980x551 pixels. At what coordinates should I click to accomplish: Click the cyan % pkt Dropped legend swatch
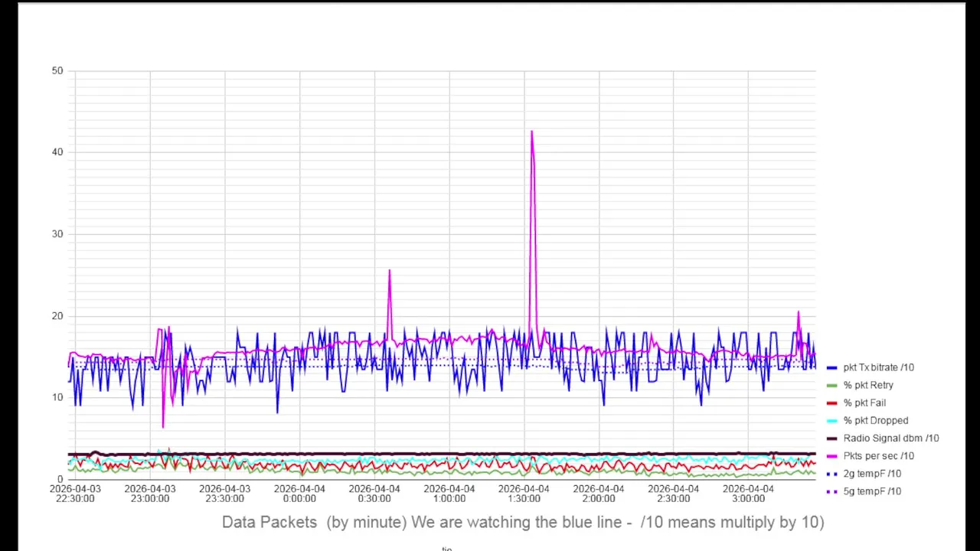coord(832,421)
